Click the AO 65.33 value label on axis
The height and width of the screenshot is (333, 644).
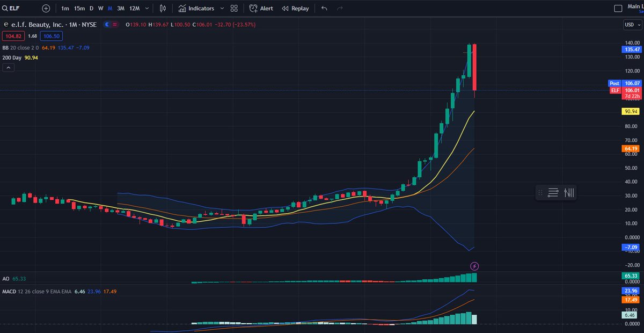tap(631, 275)
